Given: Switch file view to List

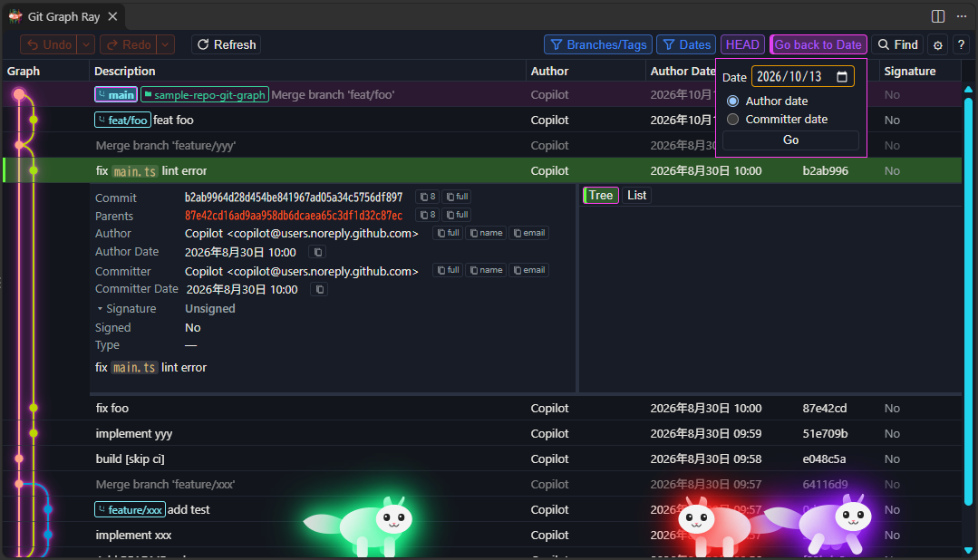Looking at the screenshot, I should click(637, 195).
